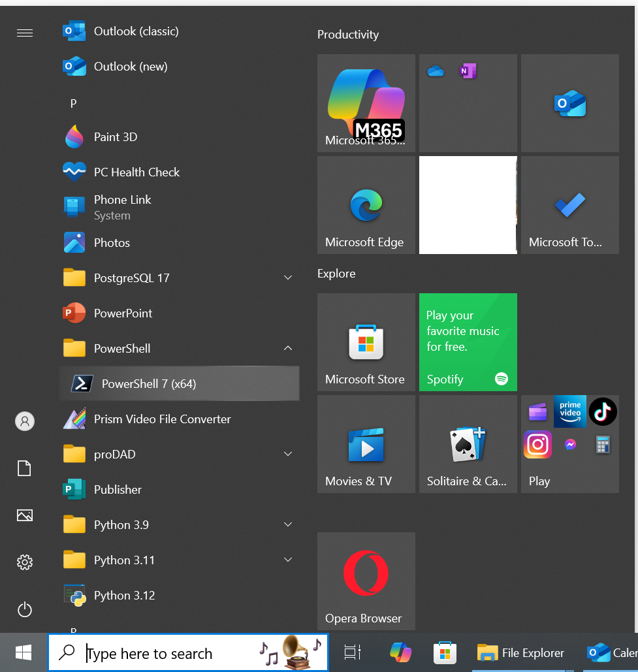Collapse the PowerShell folder
The image size is (638, 672).
pos(179,349)
